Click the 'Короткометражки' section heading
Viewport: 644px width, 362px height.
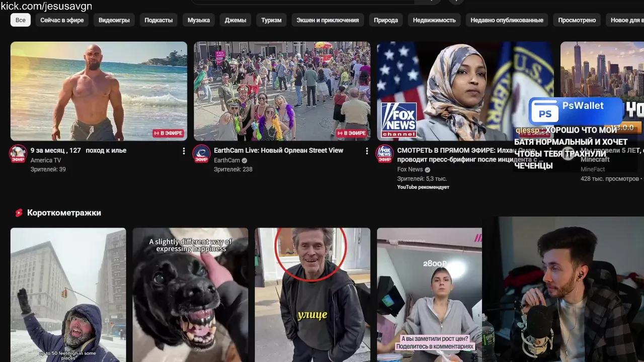[64, 213]
